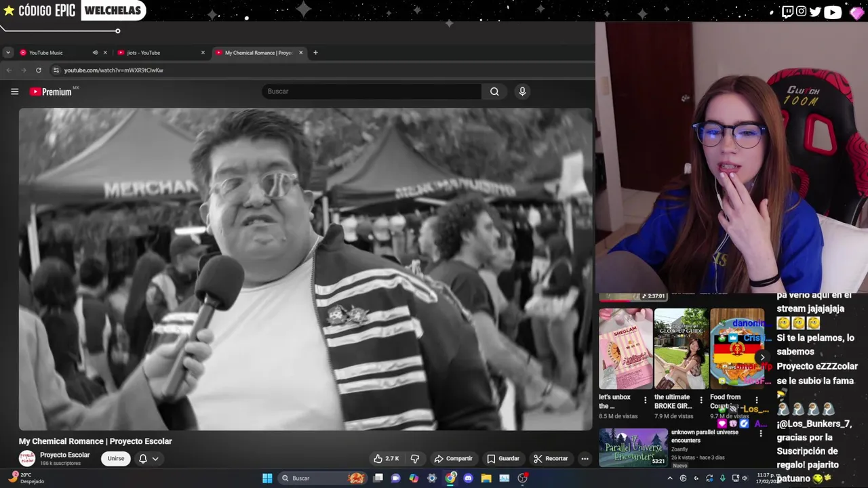Open Discord from the taskbar
The image size is (868, 488).
[468, 478]
